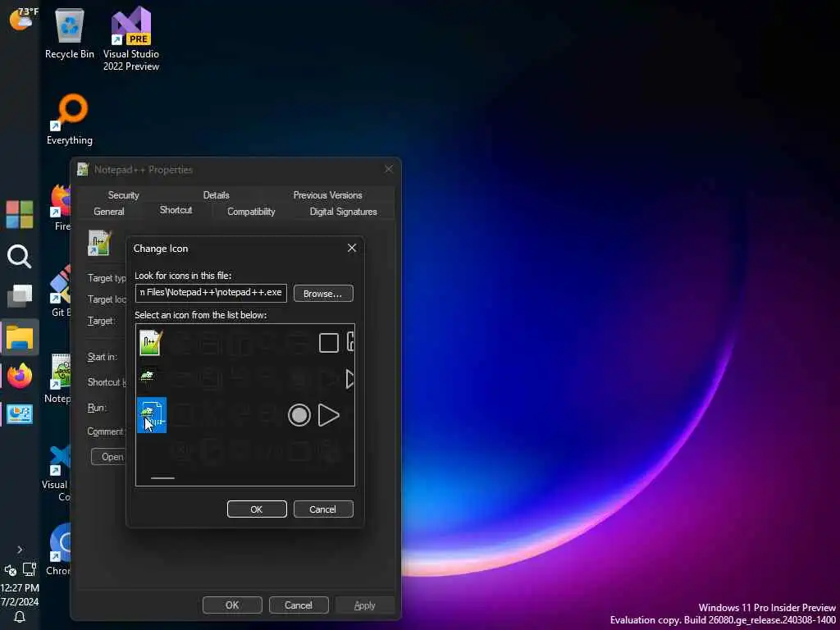Switch to the General tab
The image size is (840, 630).
[x=109, y=212]
